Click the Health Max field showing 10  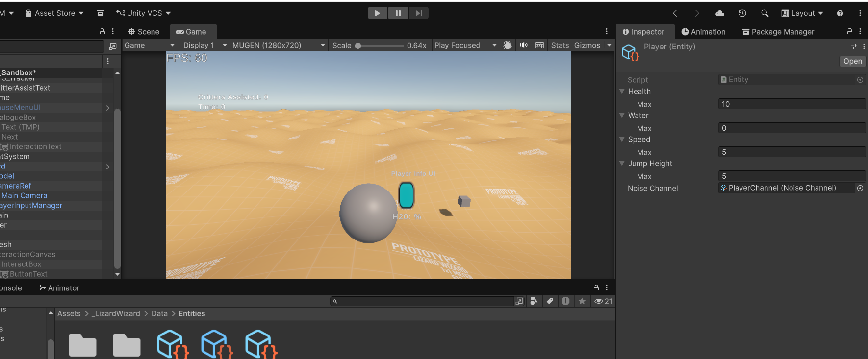pos(792,104)
